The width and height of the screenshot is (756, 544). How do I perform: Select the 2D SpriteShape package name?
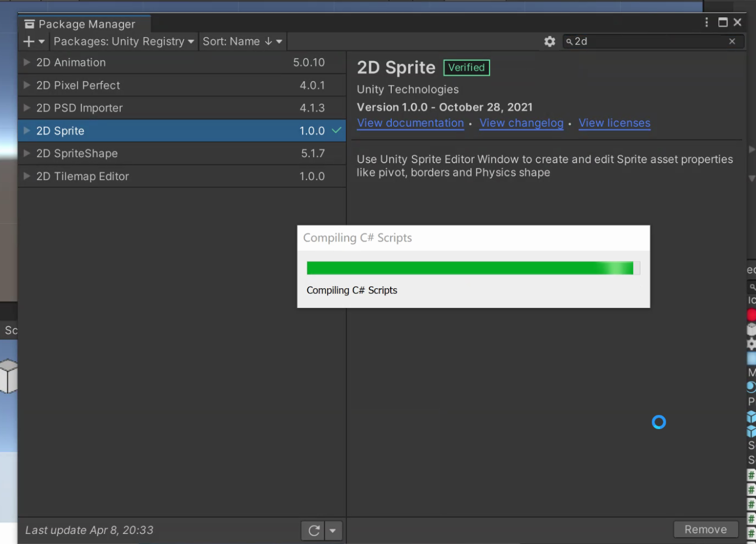(77, 153)
